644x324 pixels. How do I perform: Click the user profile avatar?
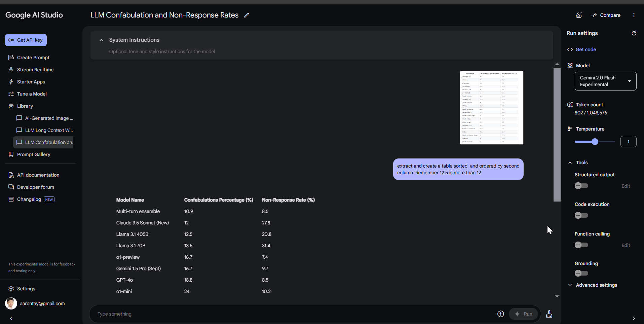coord(11,303)
